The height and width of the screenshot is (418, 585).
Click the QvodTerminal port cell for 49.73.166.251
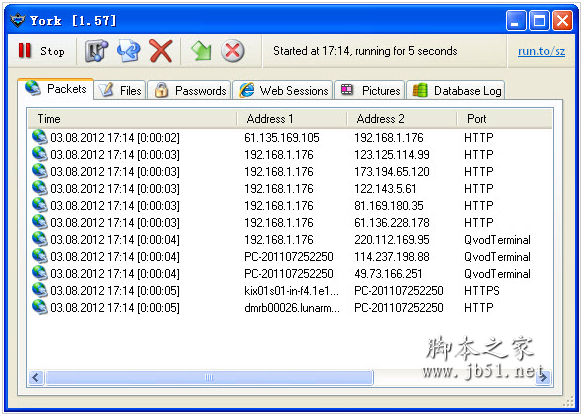pos(497,274)
